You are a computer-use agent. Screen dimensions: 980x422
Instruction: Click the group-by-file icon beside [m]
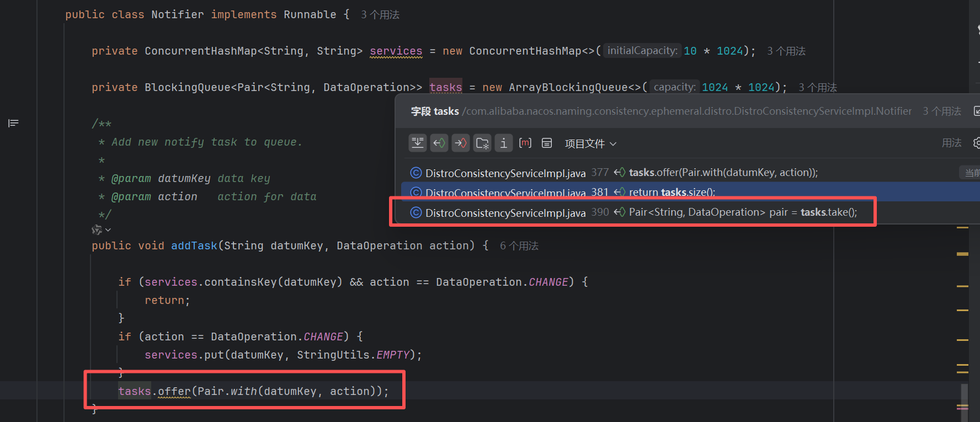(547, 143)
